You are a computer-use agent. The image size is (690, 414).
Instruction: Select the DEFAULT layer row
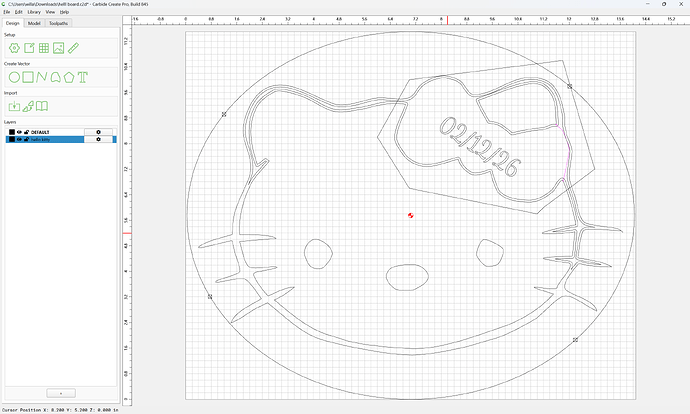(x=61, y=132)
